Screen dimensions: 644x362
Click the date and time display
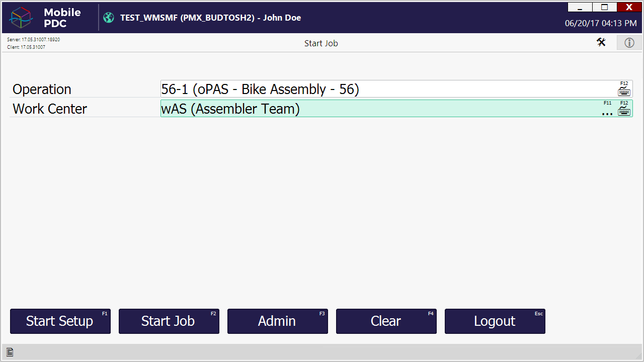click(600, 24)
